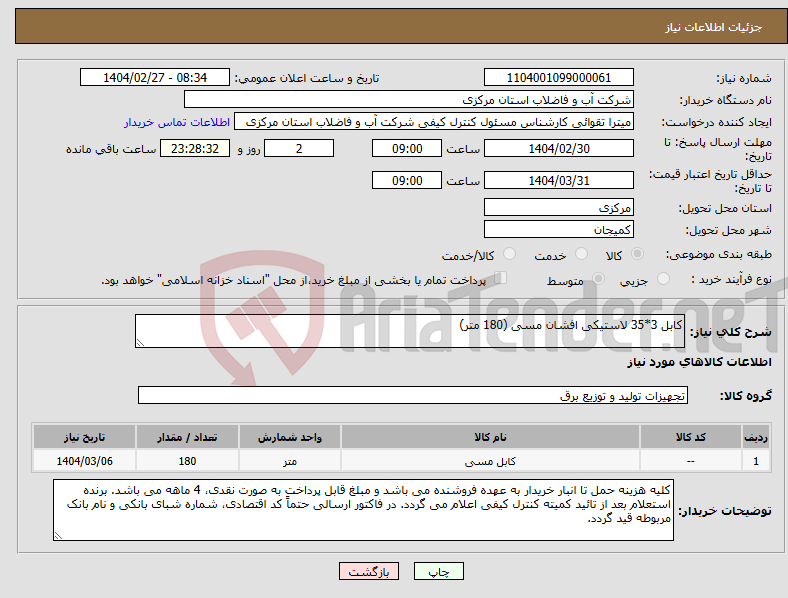Click the unit cell متر
Image resolution: width=788 pixels, height=598 pixels.
pyautogui.click(x=289, y=461)
